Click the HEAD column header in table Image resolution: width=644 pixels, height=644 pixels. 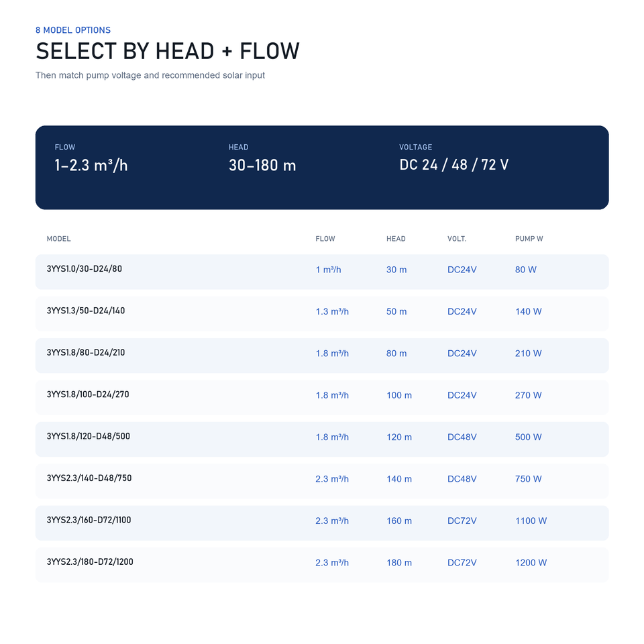396,239
